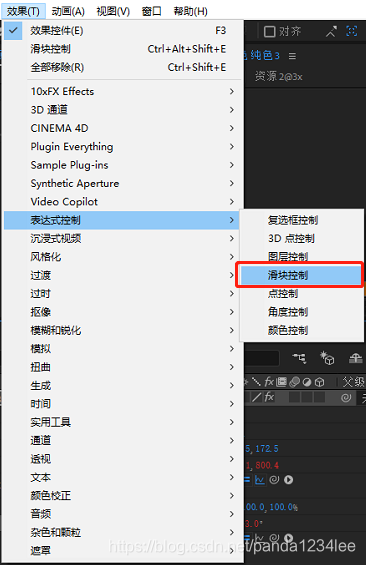The image size is (366, 565).
Task: Click the frame blending column header icon
Action: click(281, 382)
